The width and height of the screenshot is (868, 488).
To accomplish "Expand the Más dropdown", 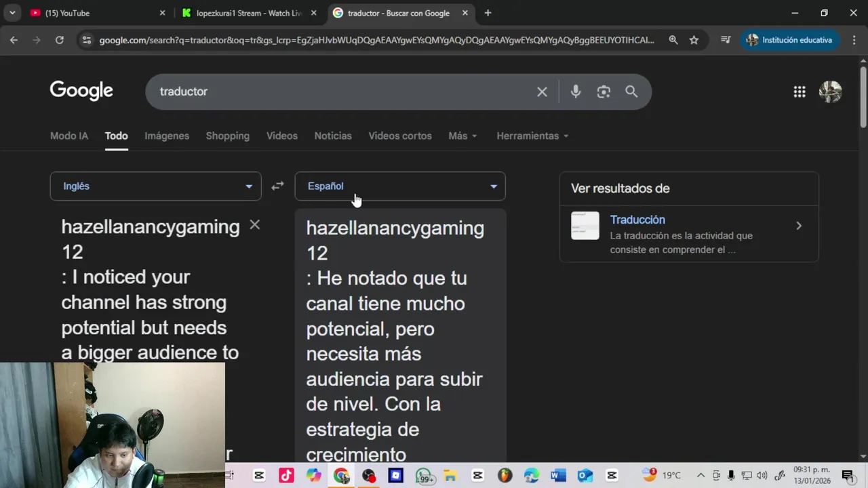I will (462, 136).
